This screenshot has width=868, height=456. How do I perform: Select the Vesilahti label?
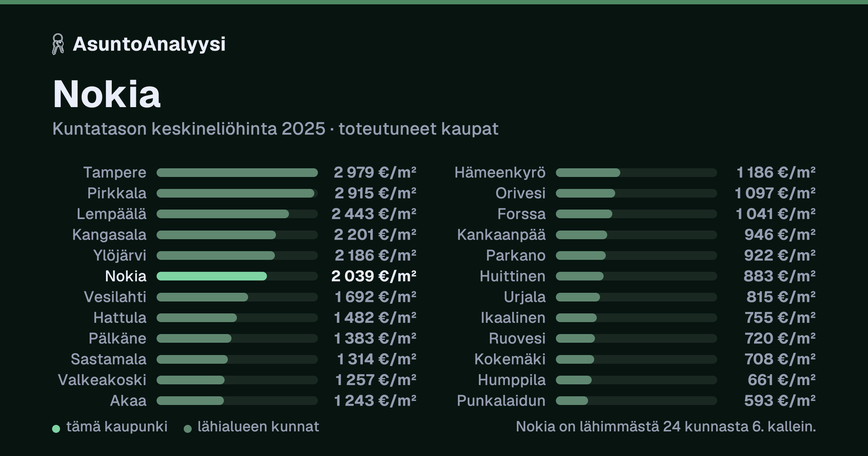pos(115,297)
